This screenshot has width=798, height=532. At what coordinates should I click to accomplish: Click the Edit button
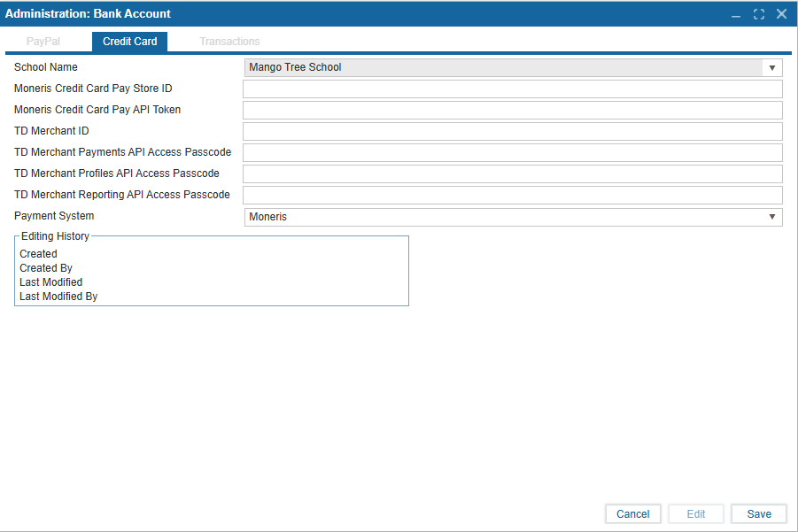(696, 514)
